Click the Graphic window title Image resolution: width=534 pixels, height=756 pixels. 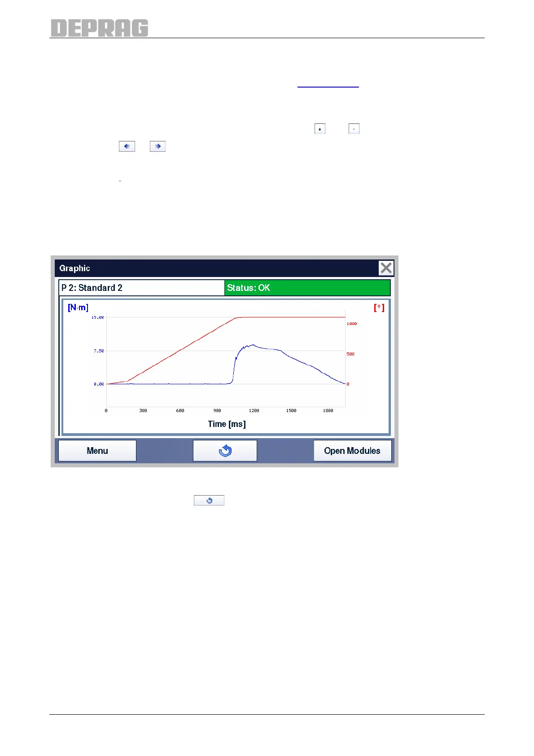tap(74, 268)
